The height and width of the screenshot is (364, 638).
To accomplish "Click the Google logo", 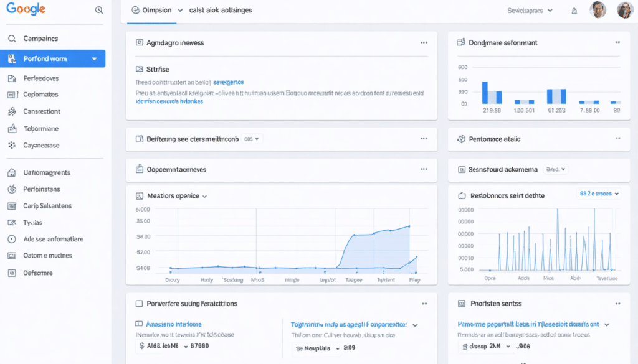I will coord(26,9).
